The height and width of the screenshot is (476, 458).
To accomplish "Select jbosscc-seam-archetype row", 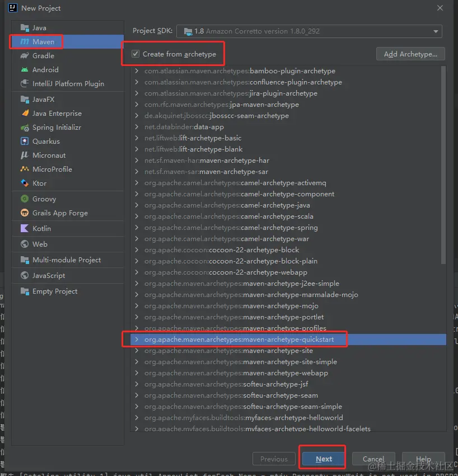I will [288, 116].
